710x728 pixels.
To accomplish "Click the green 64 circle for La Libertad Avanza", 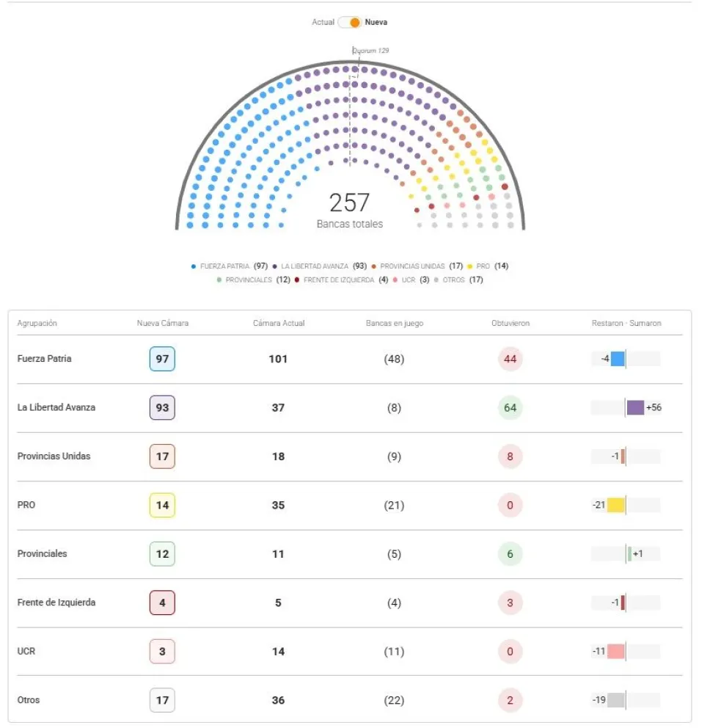I will (510, 408).
